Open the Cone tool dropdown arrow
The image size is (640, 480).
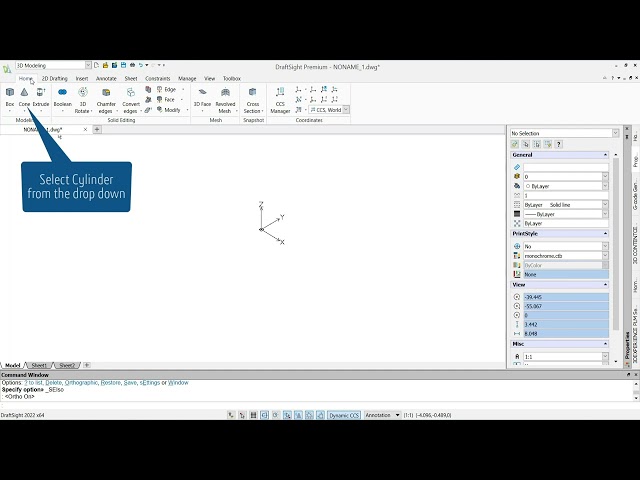(24, 111)
